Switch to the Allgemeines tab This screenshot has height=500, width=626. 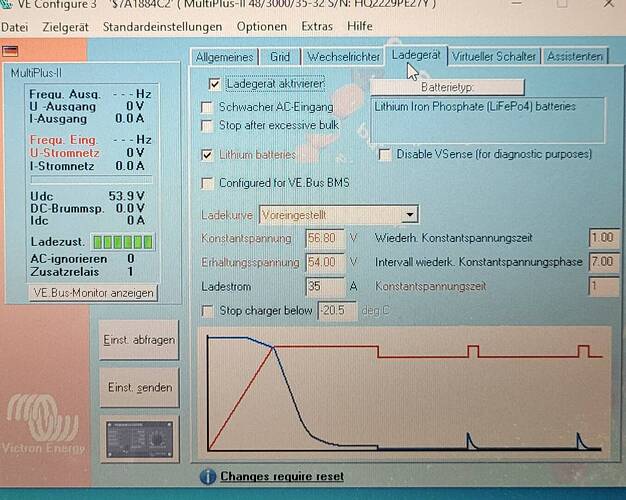pyautogui.click(x=224, y=57)
